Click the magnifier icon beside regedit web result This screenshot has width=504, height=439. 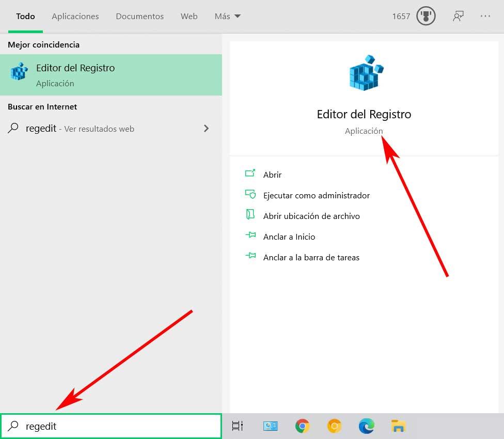[x=13, y=128]
